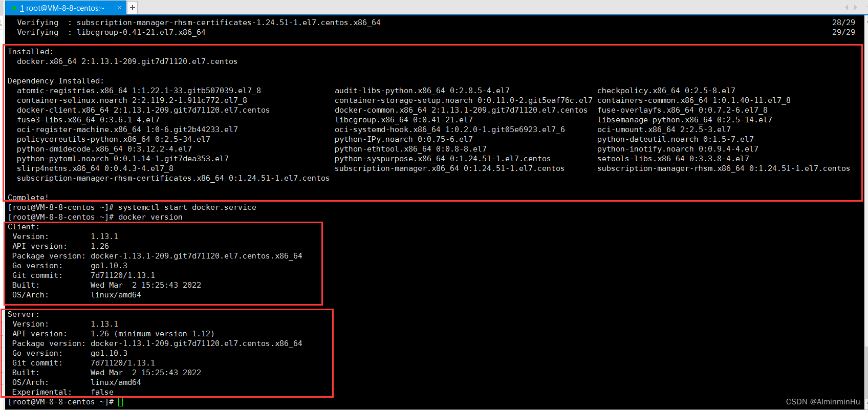Click the 28/29 progress counter
The image size is (868, 410).
coord(843,23)
